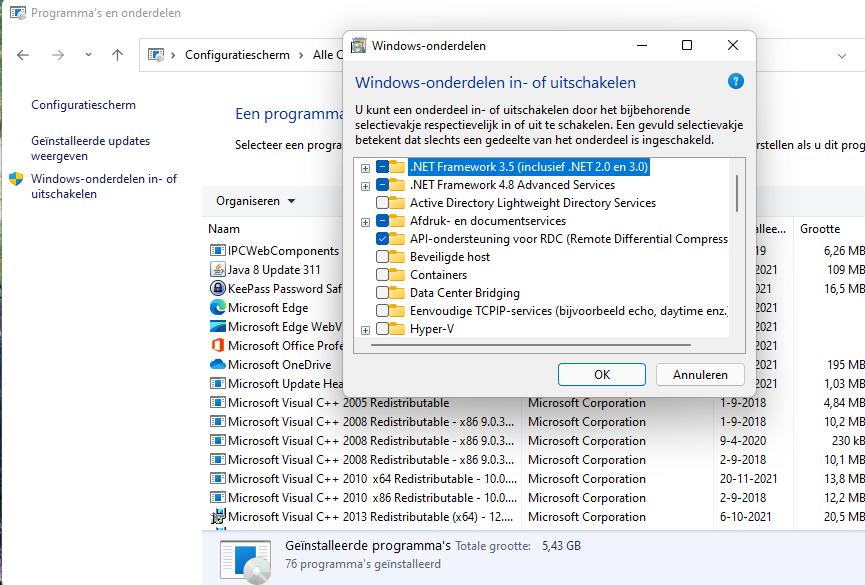Click the Programma's en onderdelen window icon
The height and width of the screenshot is (585, 865).
click(17, 13)
